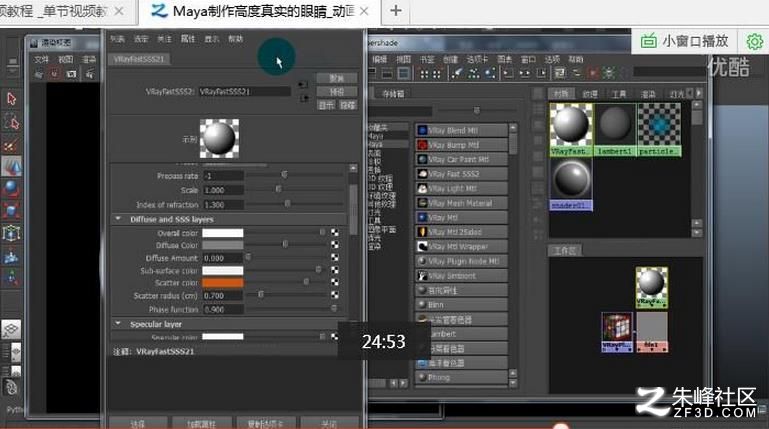The width and height of the screenshot is (769, 429).
Task: Click the Show manipulator tool icon
Action: coord(11,278)
